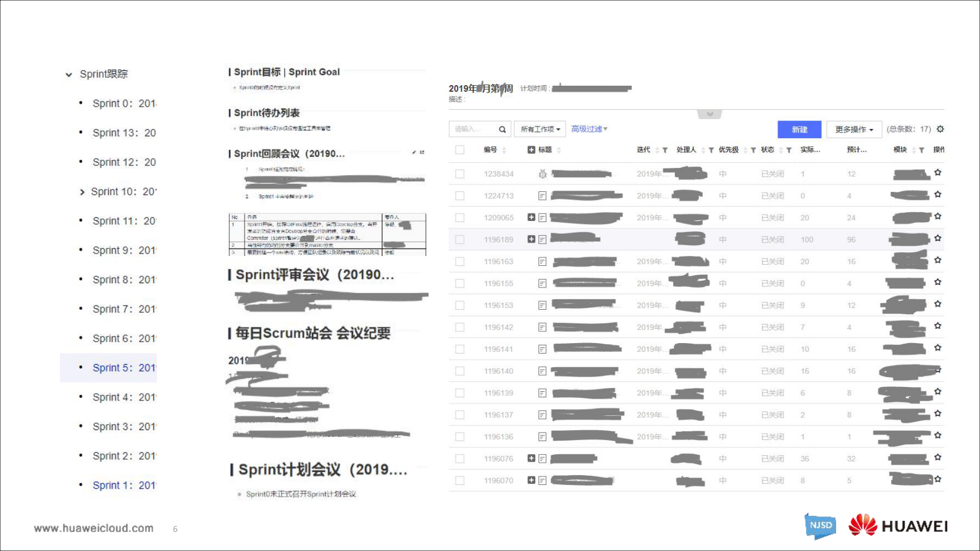Click the task type icon of 1196163

click(542, 262)
